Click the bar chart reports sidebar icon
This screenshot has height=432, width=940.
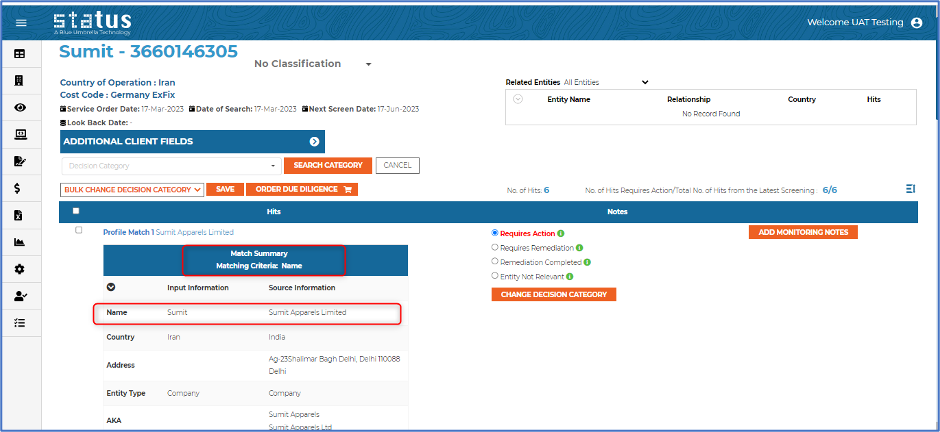(19, 242)
